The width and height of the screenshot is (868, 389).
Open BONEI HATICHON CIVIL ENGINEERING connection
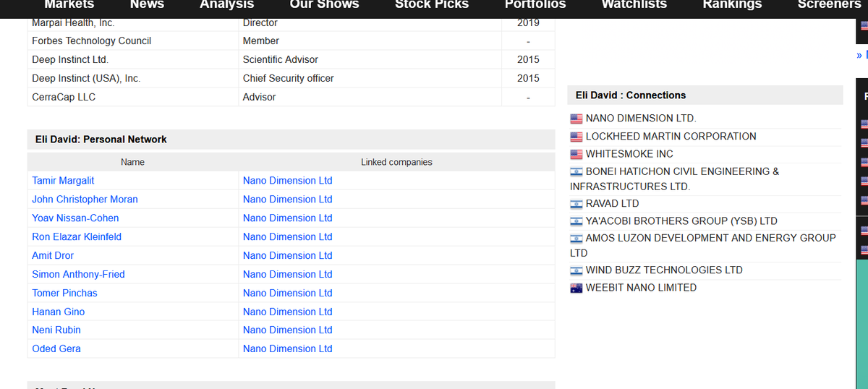click(675, 179)
